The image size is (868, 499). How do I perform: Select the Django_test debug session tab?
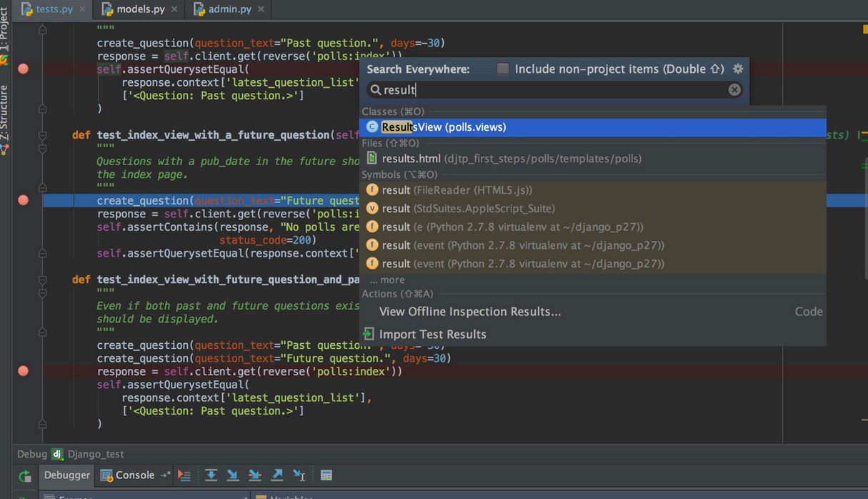87,454
